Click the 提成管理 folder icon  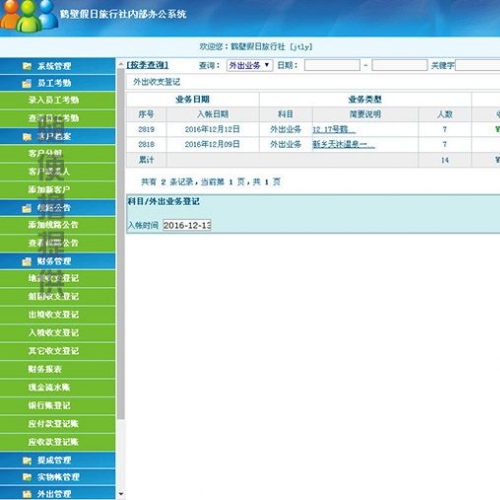(x=27, y=460)
